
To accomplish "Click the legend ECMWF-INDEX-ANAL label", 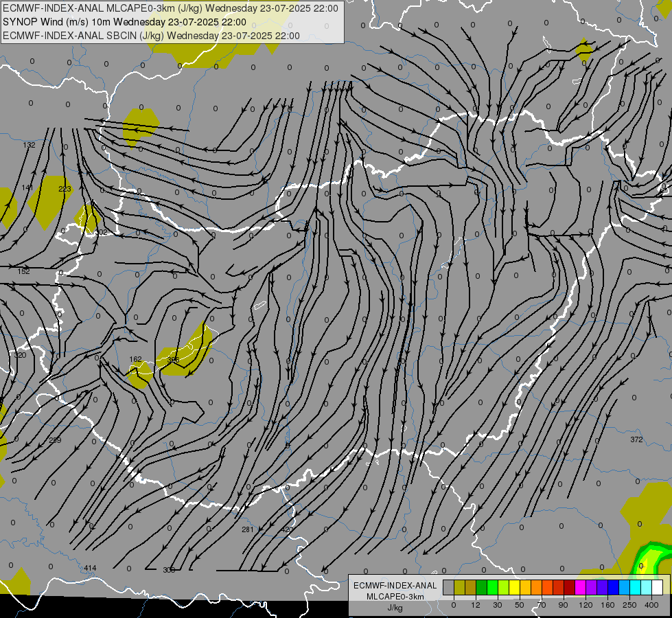I will [395, 586].
